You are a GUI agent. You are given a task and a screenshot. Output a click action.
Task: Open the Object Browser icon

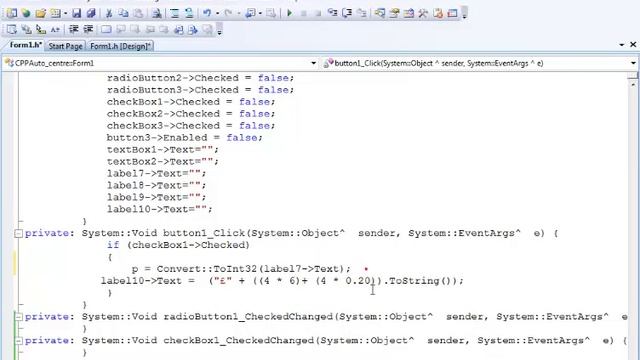[409, 13]
